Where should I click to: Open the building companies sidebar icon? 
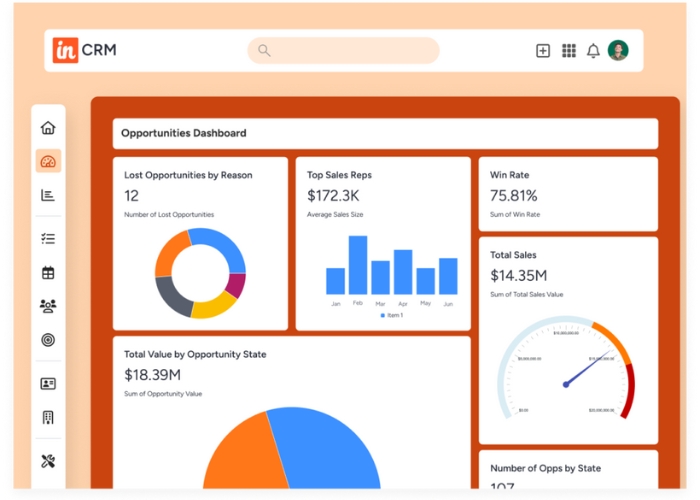48,417
